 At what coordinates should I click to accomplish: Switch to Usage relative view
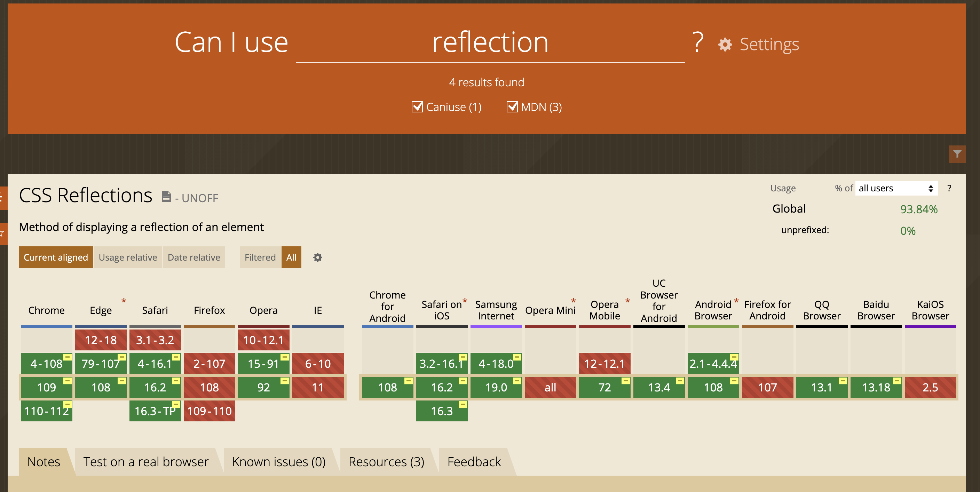pyautogui.click(x=128, y=257)
